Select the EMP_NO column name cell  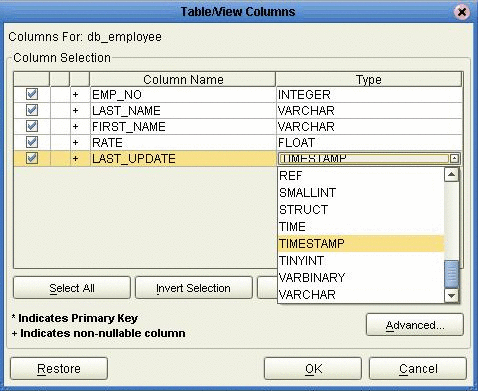tap(183, 95)
